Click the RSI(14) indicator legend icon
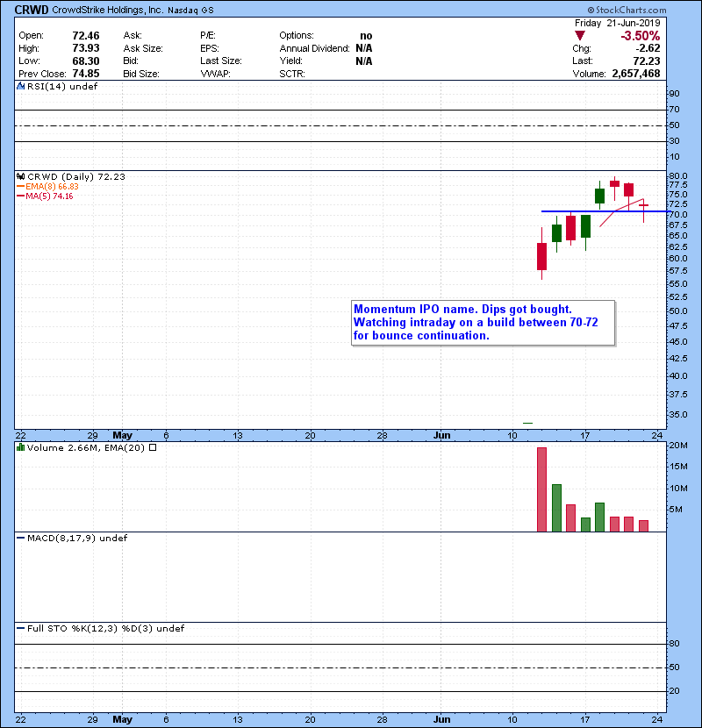Image resolution: width=702 pixels, height=728 pixels. pos(20,87)
